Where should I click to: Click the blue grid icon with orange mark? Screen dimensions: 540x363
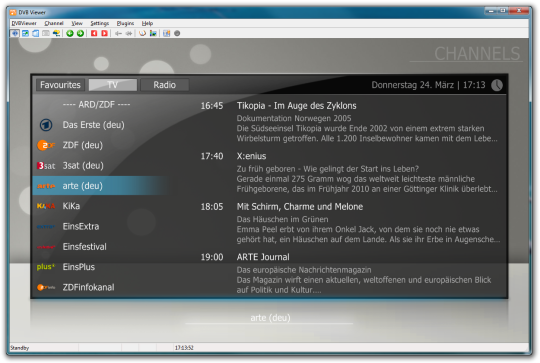[x=167, y=33]
